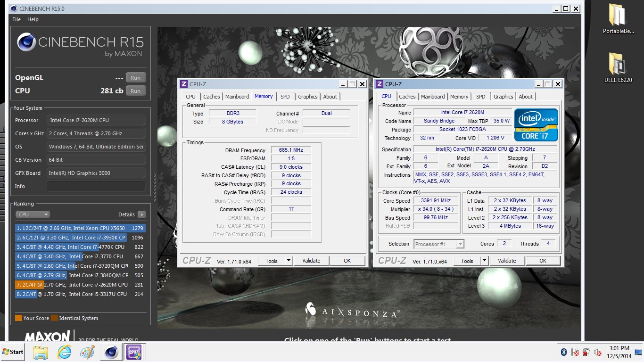
Task: Expand Tools dropdown arrow in CPU window
Action: pos(484,261)
